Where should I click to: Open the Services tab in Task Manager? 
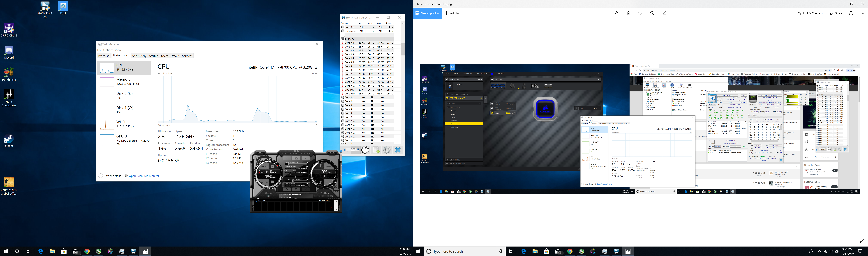tap(187, 56)
